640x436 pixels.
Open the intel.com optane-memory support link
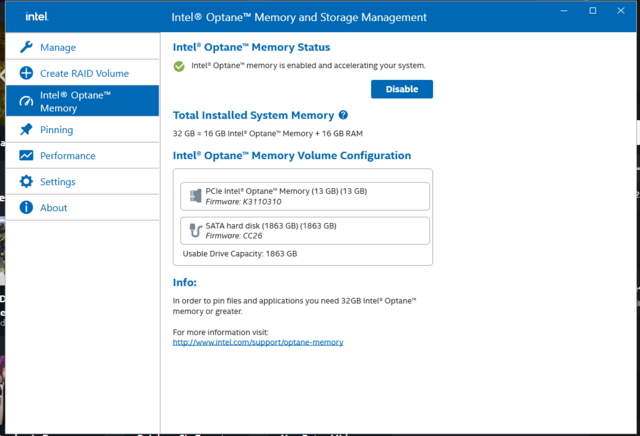click(x=258, y=342)
